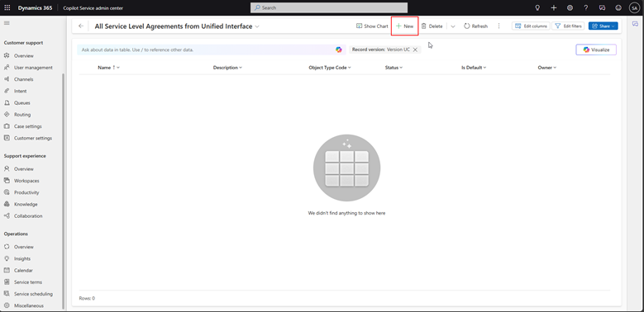Viewport: 644px width, 312px height.
Task: Open the Delete split-button dropdown arrow
Action: (453, 26)
